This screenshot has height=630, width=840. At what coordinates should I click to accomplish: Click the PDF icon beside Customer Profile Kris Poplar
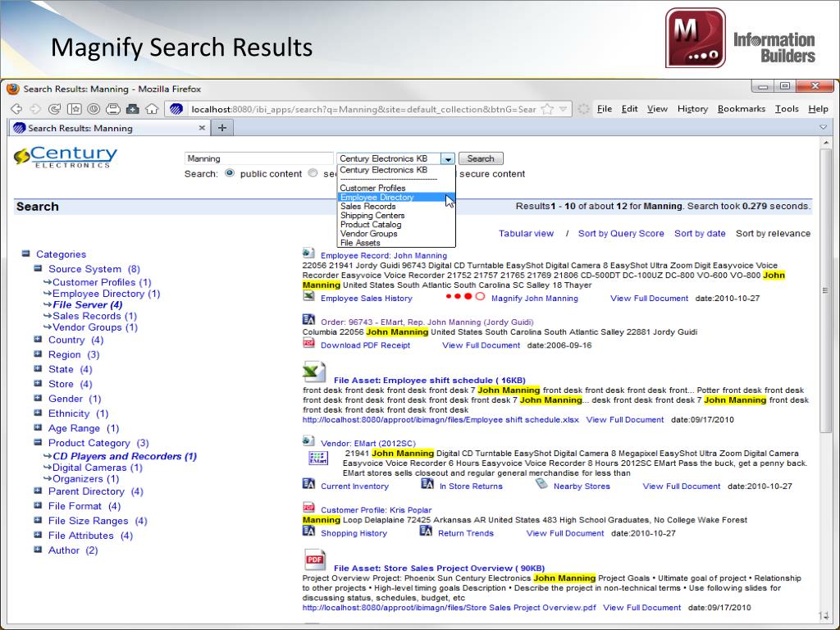tap(308, 507)
